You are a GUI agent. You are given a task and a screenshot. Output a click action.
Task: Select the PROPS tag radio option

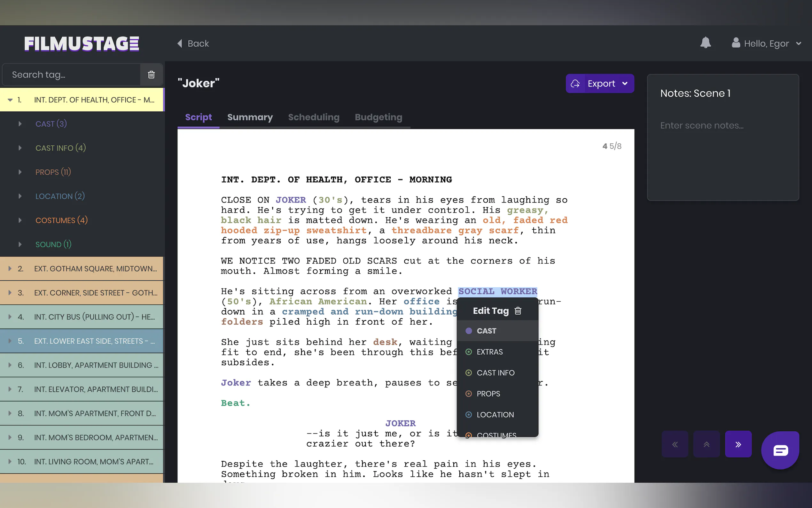[x=469, y=393]
